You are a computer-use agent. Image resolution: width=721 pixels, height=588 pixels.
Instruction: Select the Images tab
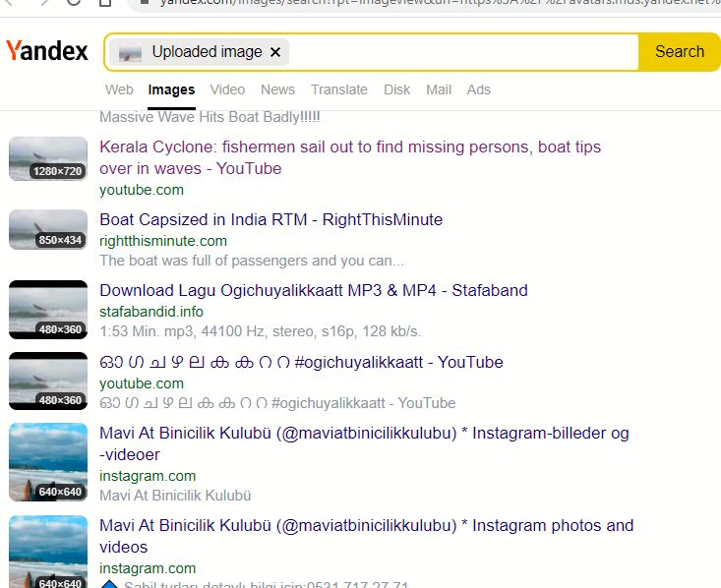(x=171, y=89)
